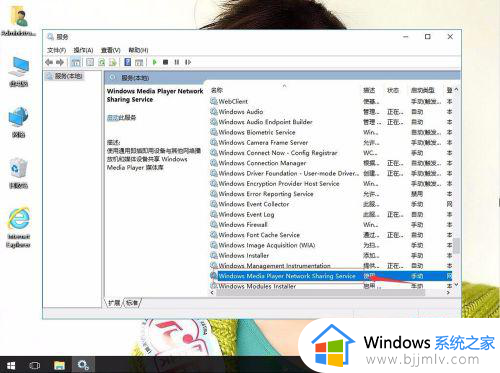The width and height of the screenshot is (500, 373).
Task: Switch to the 扩展 tab at the bottom
Action: (114, 303)
